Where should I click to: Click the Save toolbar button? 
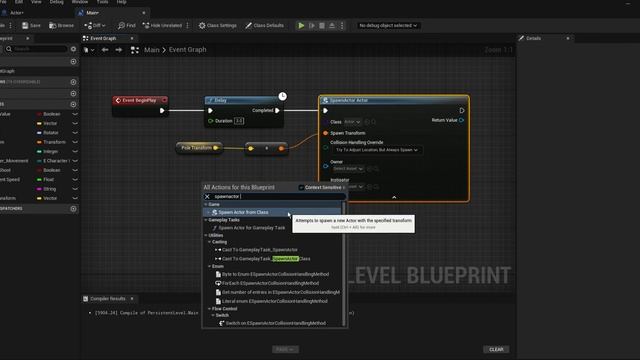tap(31, 25)
